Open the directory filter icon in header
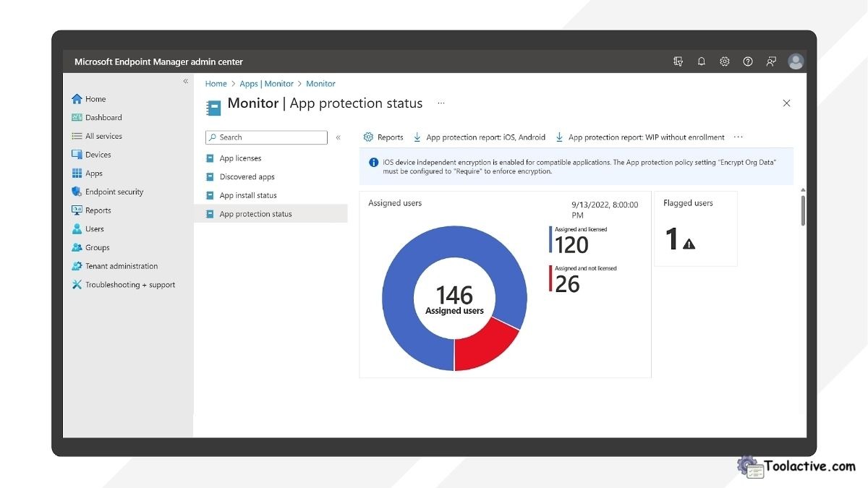 coord(678,62)
